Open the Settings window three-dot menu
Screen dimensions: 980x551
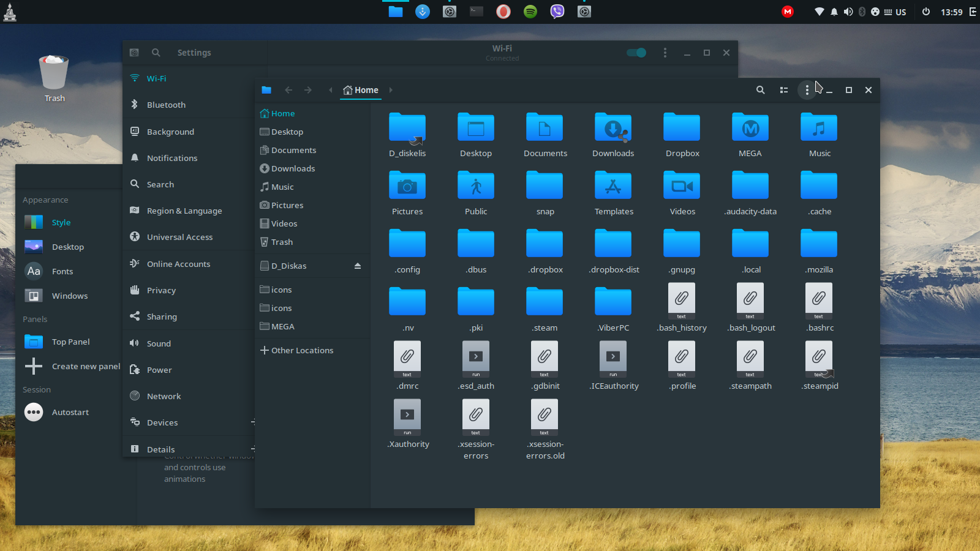(665, 53)
